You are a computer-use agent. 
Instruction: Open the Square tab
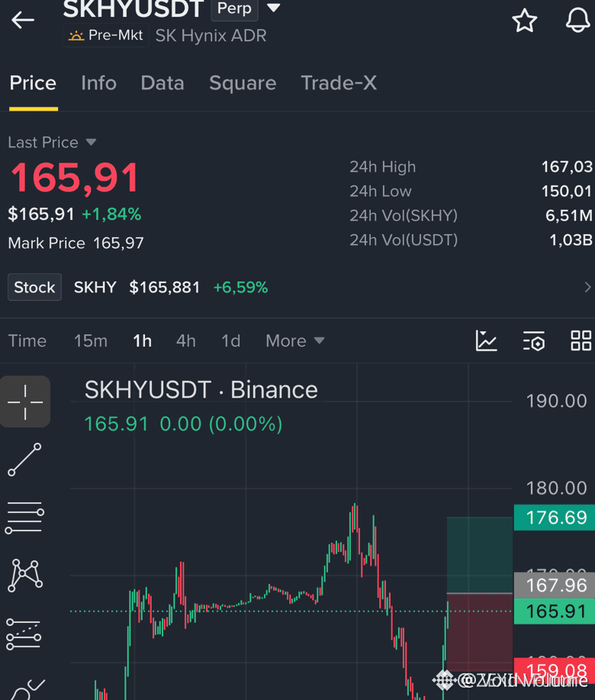(243, 83)
